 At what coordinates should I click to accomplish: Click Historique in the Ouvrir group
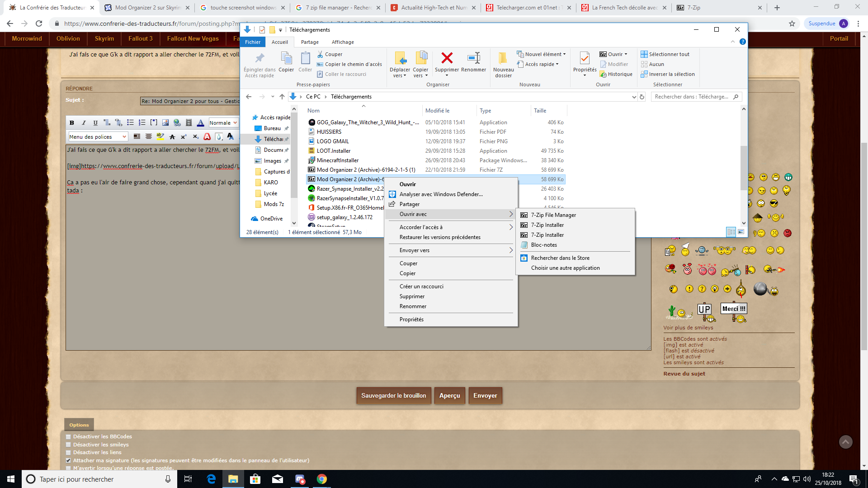[616, 74]
